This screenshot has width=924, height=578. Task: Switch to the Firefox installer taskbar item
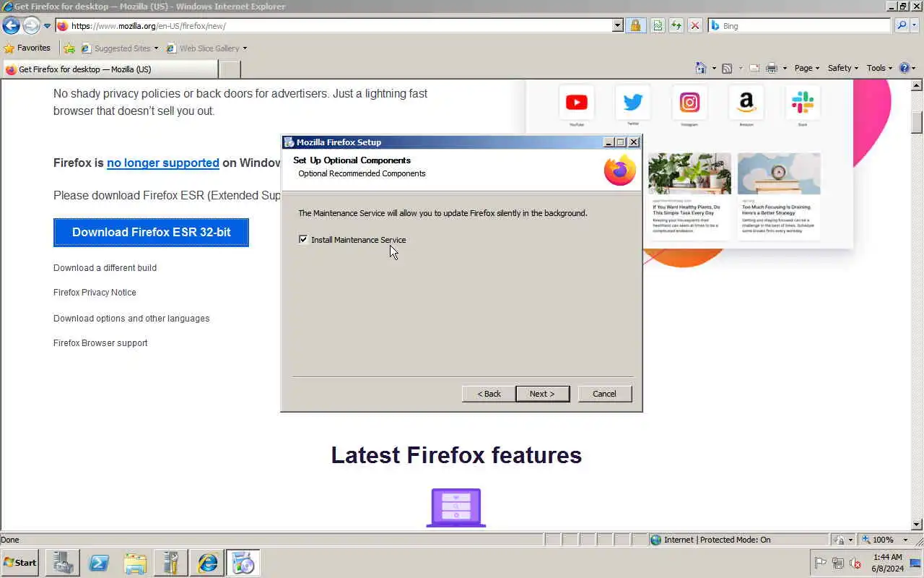(x=243, y=563)
